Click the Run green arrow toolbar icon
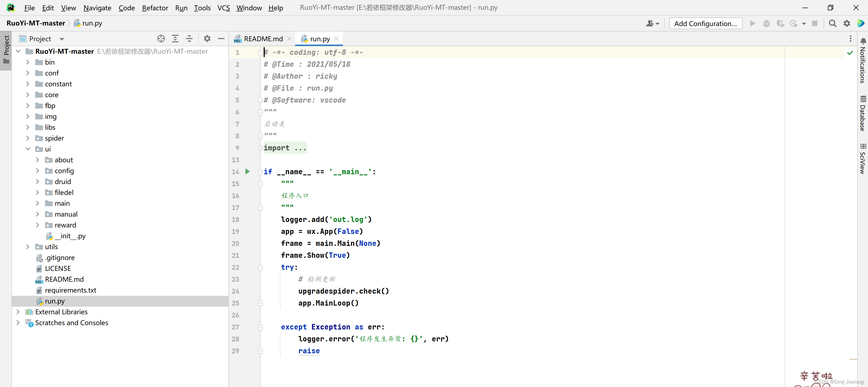Viewport: 868px width, 387px height. click(752, 23)
